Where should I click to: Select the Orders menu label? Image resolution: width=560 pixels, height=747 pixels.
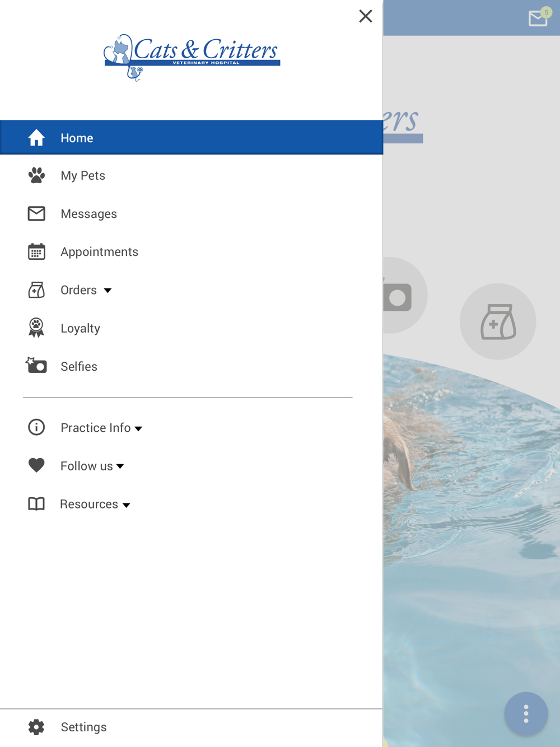pos(78,290)
